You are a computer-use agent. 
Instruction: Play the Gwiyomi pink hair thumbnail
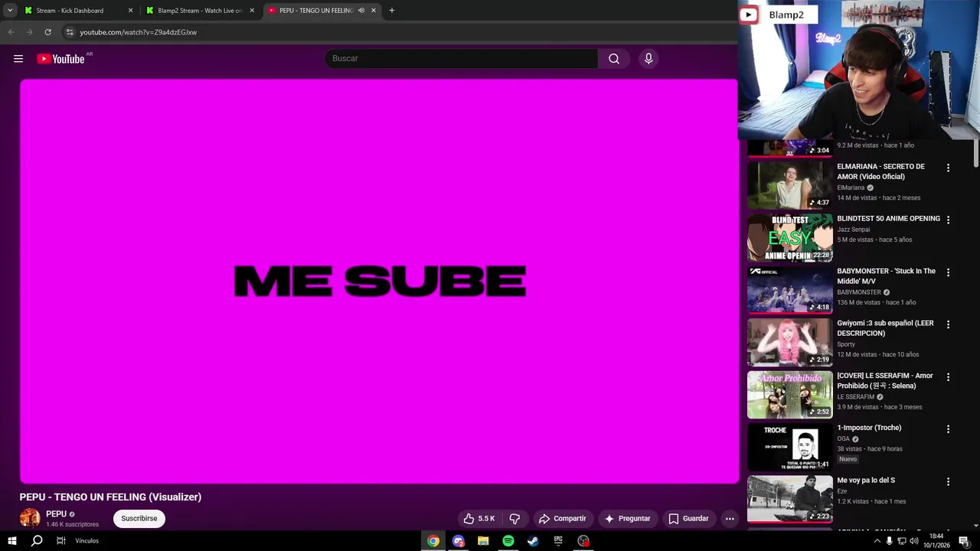point(789,342)
